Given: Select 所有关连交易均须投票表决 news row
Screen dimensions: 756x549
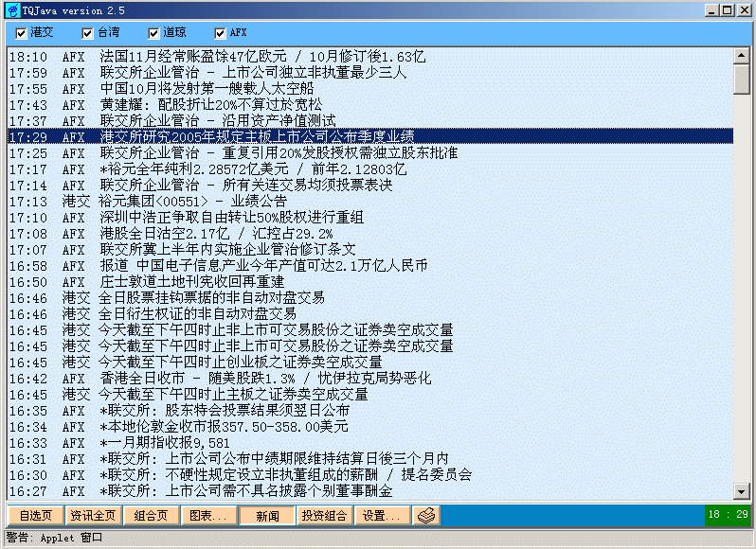Looking at the screenshot, I should click(370, 186).
